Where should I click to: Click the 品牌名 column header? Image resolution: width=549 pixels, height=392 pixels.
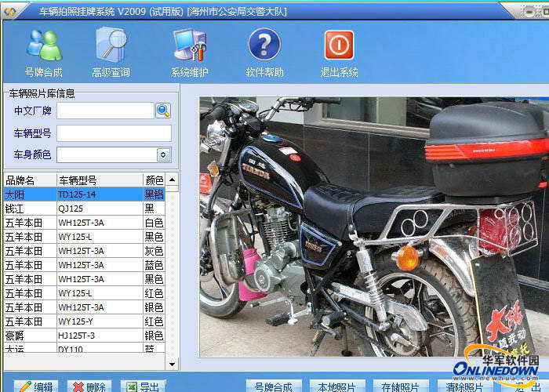tap(30, 180)
